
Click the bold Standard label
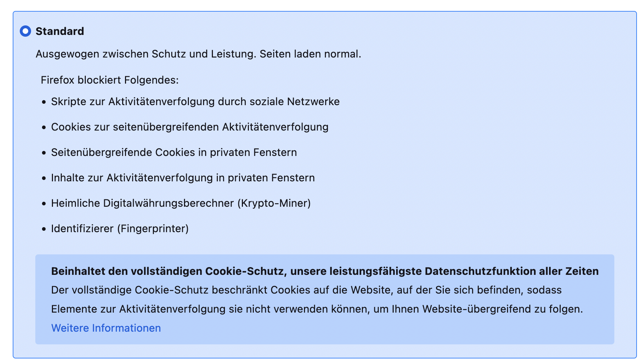click(60, 31)
